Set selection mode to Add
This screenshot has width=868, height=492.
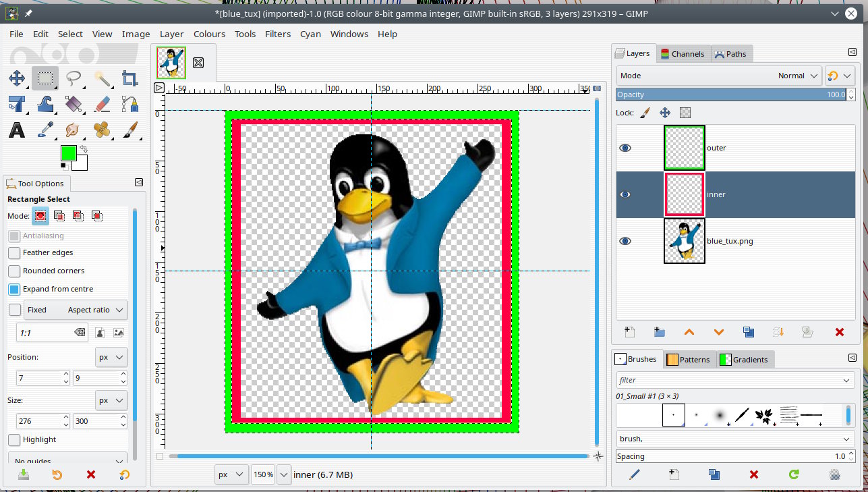pyautogui.click(x=59, y=216)
